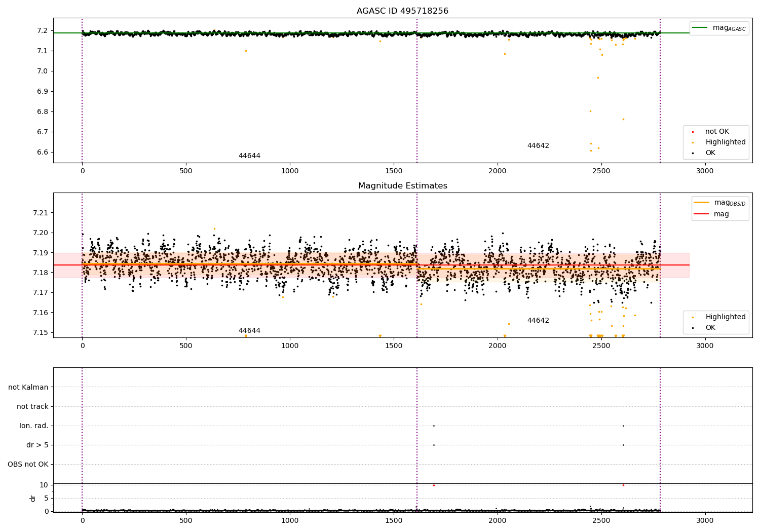This screenshot has height=532, width=760.
Task: Click the 44642 annotation in Magnitude Estimates panel
Action: tap(538, 321)
